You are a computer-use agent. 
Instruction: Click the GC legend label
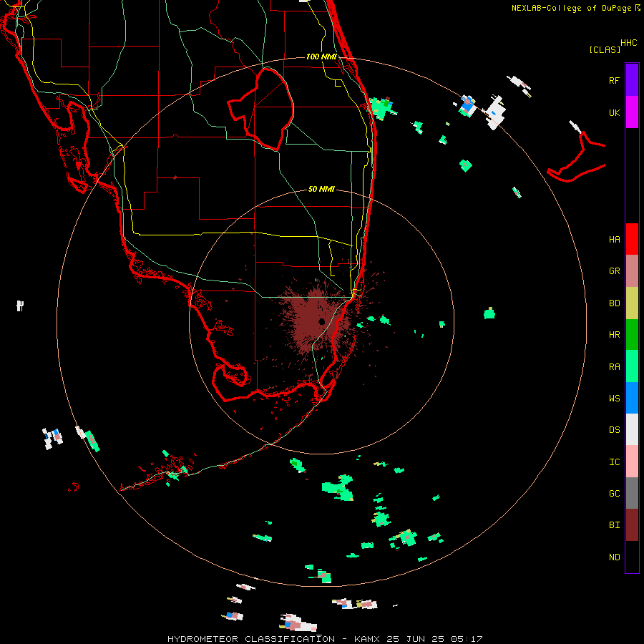tap(614, 493)
